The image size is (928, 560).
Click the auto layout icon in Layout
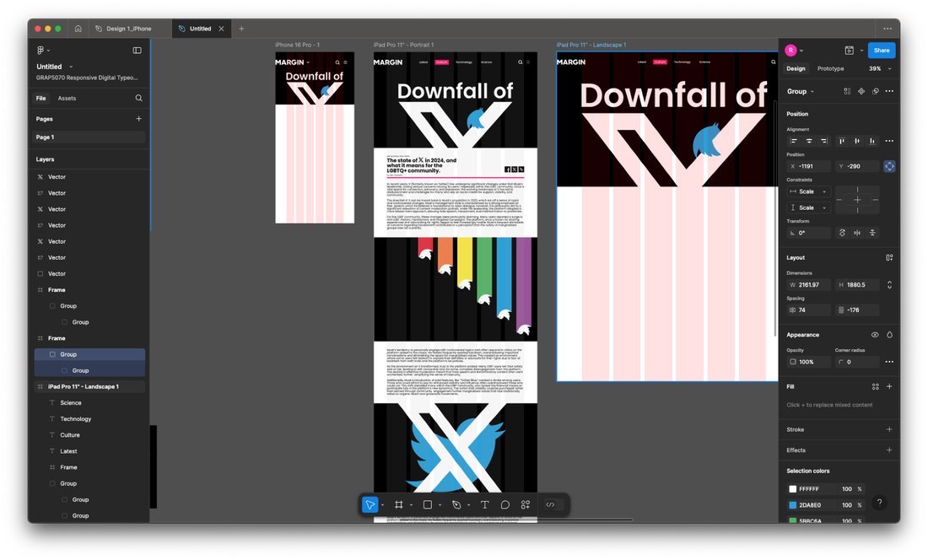point(889,258)
